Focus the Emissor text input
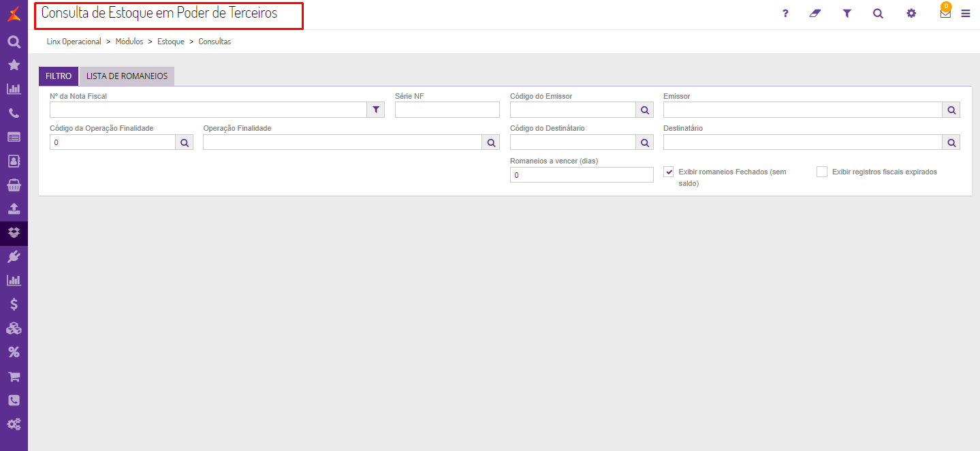Viewport: 980px width, 451px height. (803, 109)
